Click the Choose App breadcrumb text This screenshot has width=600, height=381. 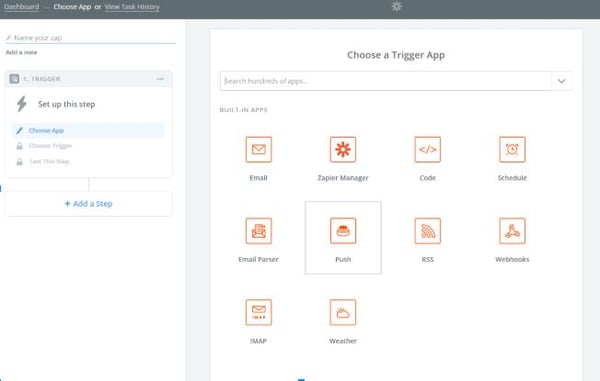72,7
